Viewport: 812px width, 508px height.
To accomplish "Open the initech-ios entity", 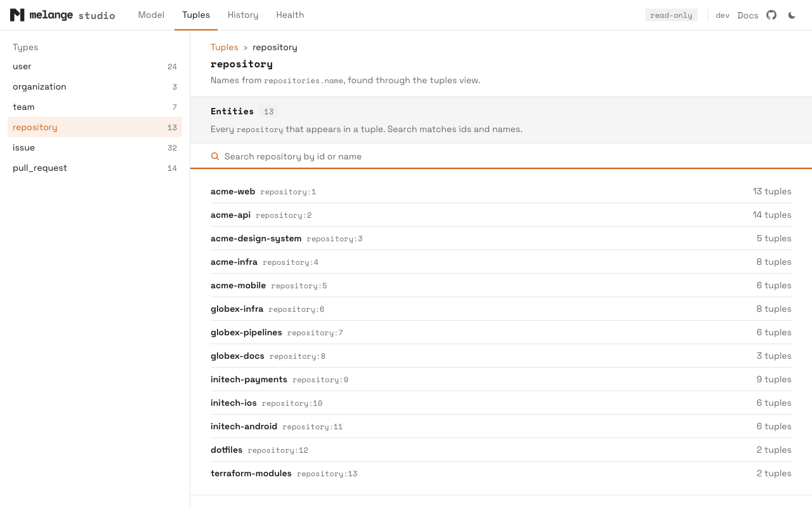I will pyautogui.click(x=501, y=403).
